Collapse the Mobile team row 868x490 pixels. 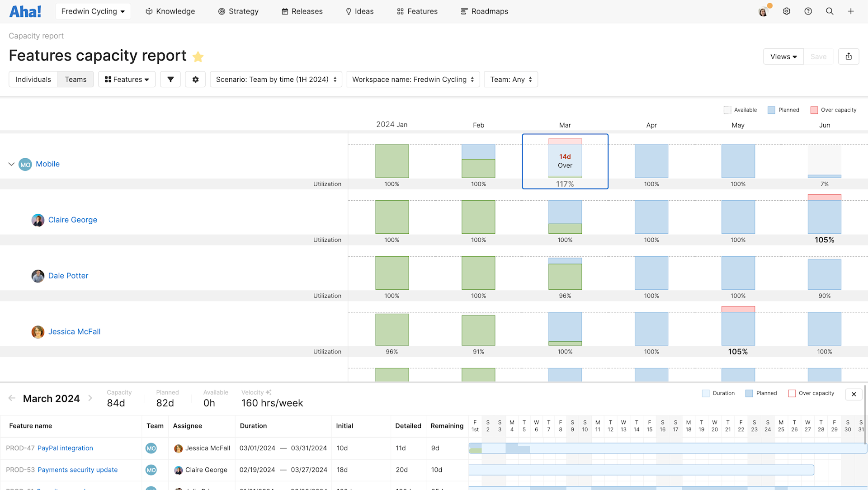11,164
